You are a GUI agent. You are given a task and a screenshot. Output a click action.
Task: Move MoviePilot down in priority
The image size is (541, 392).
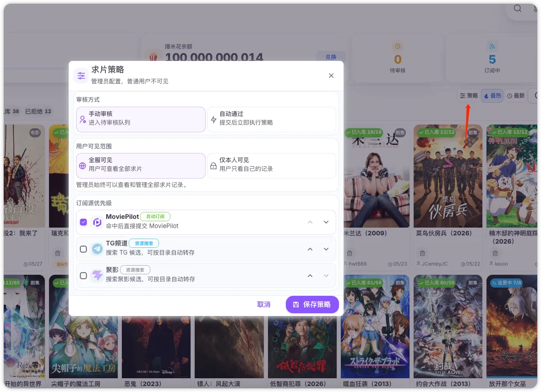[x=326, y=222]
